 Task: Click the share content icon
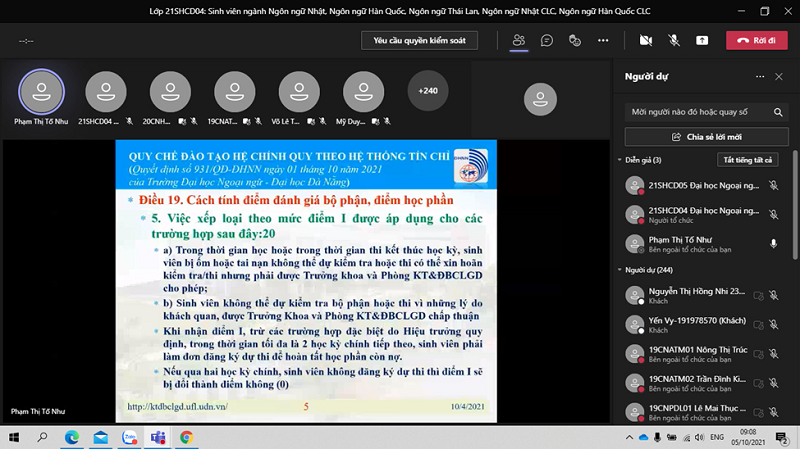[x=702, y=40]
